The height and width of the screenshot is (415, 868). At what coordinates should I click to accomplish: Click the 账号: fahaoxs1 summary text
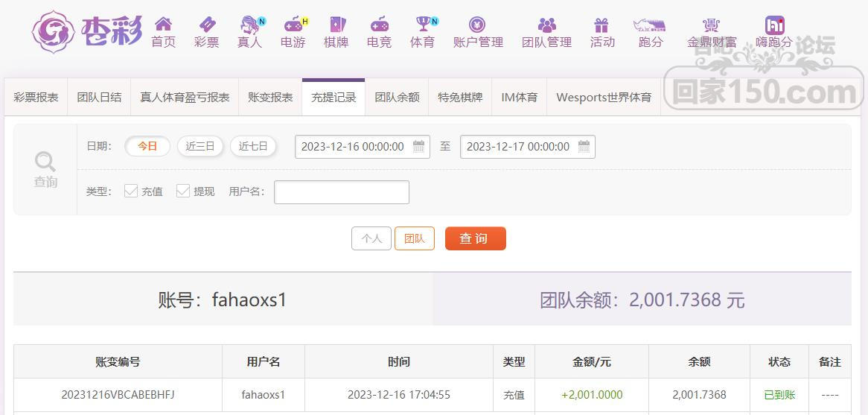[x=223, y=300]
